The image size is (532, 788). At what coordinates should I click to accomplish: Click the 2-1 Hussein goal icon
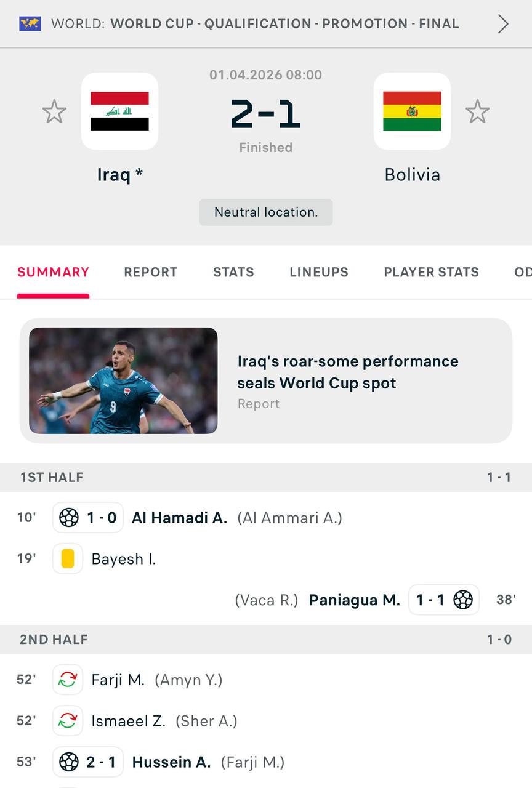[x=69, y=762]
